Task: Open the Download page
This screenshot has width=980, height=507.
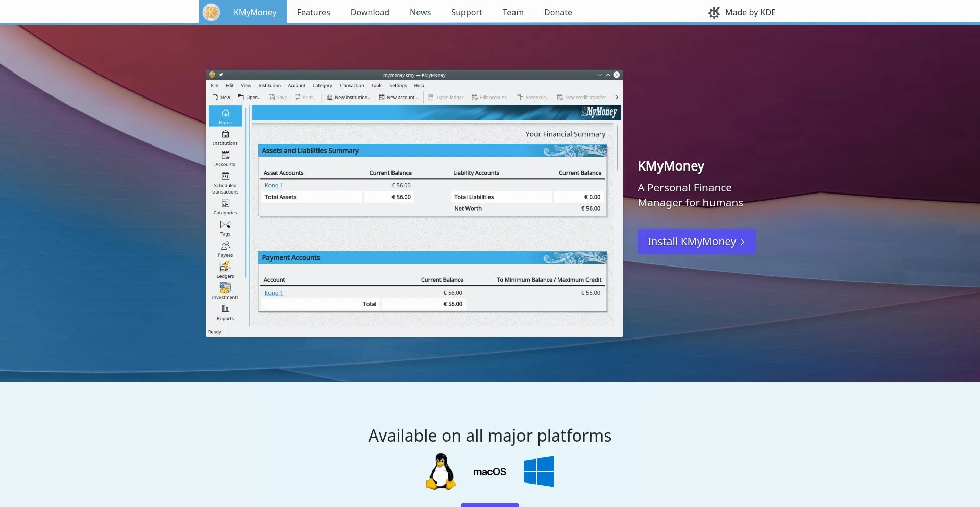Action: tap(370, 12)
